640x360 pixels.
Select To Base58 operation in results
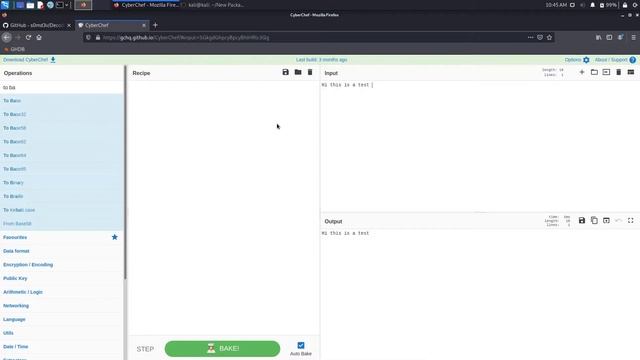[62, 128]
